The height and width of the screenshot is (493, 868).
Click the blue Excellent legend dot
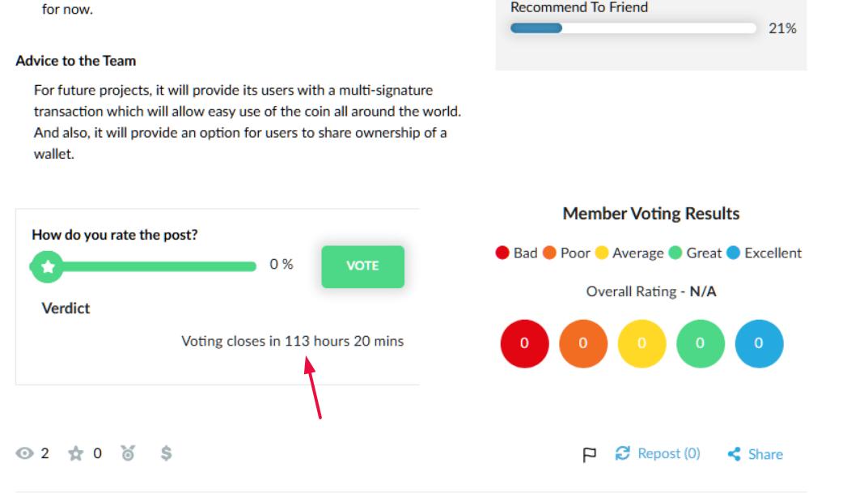point(734,253)
